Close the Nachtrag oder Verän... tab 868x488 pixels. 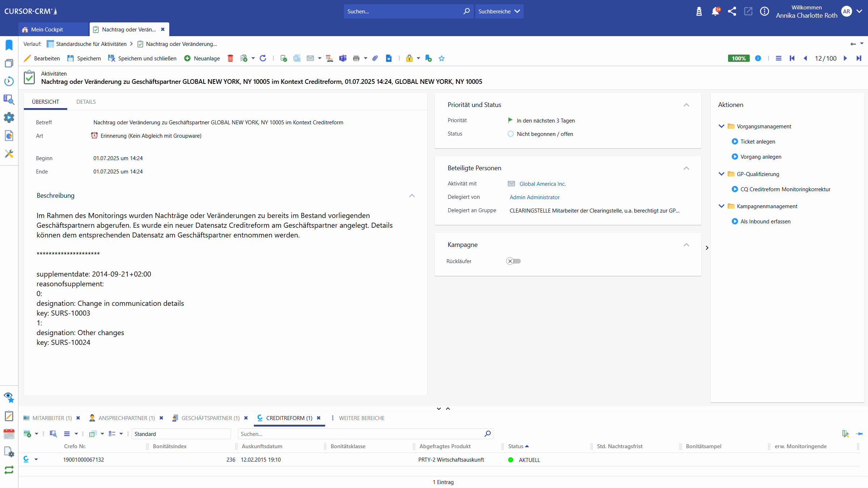coord(163,29)
